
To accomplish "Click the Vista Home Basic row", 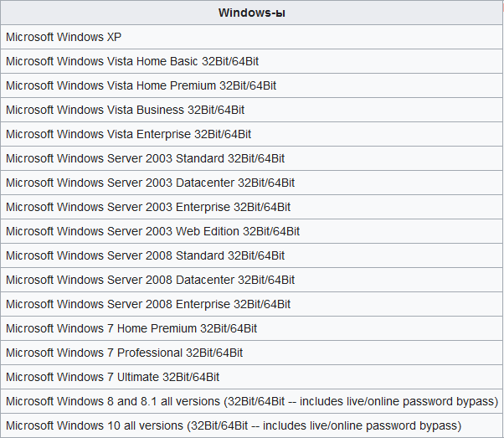I will tap(138, 61).
